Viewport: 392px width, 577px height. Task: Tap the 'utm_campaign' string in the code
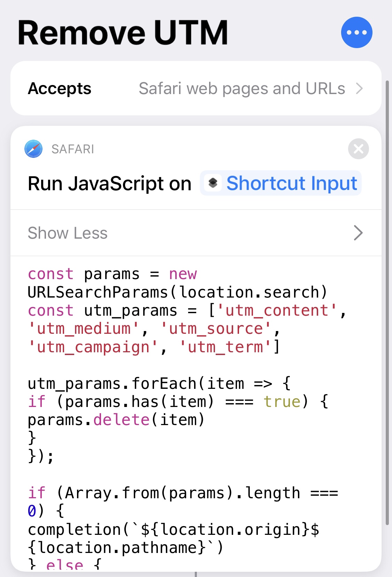pyautogui.click(x=93, y=347)
